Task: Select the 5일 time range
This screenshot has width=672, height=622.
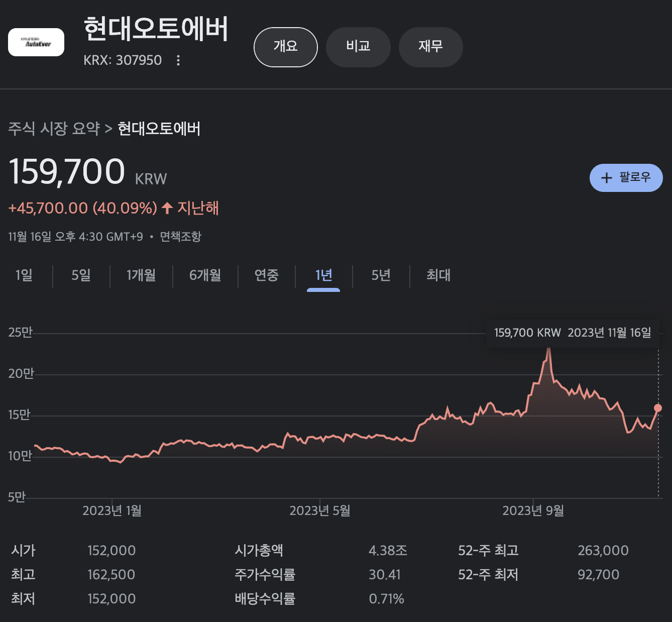Action: point(81,275)
